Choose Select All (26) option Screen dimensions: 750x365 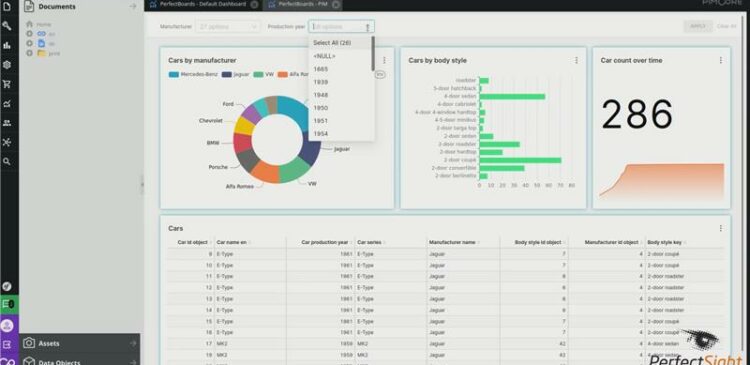point(332,43)
